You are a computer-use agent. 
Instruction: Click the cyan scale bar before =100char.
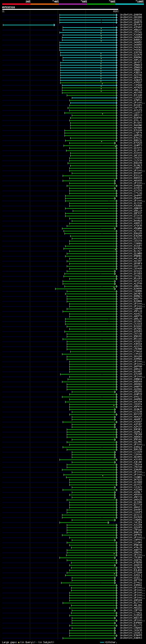102,642
